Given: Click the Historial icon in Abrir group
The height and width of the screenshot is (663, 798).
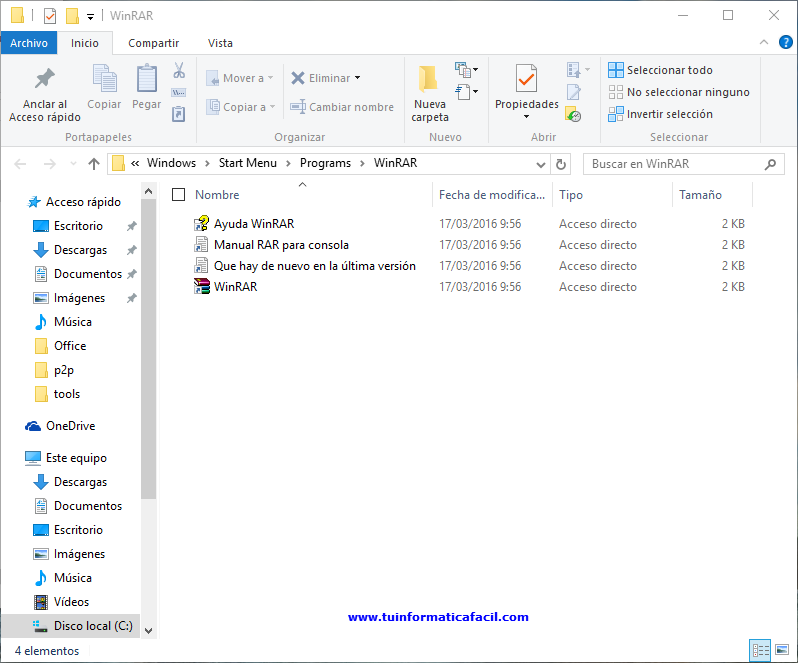Looking at the screenshot, I should click(574, 114).
